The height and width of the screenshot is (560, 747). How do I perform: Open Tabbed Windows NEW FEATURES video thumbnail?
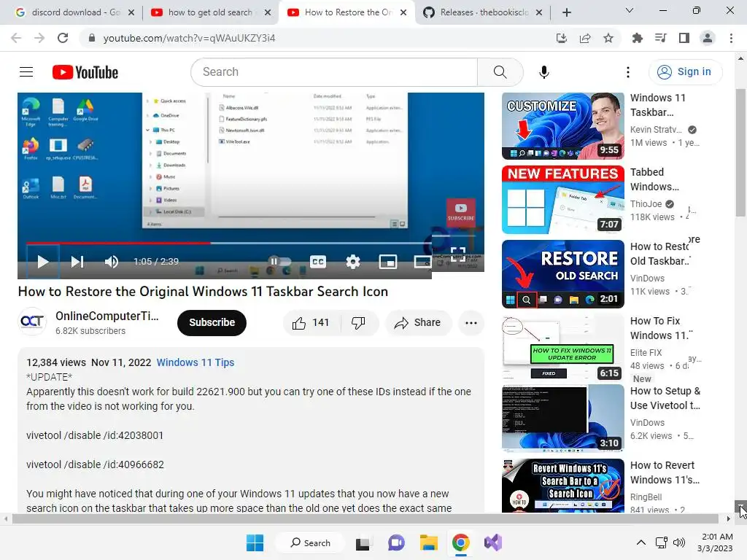[562, 200]
